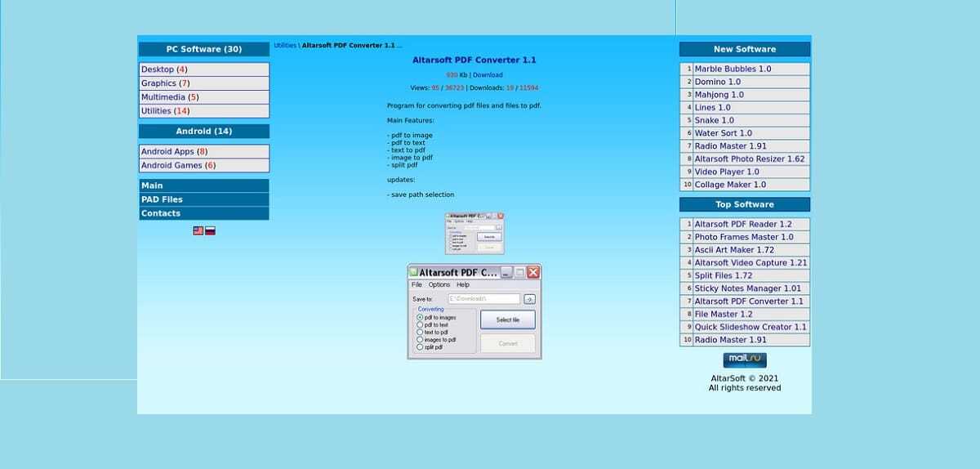
Task: Click the Top Software header
Action: [x=745, y=204]
